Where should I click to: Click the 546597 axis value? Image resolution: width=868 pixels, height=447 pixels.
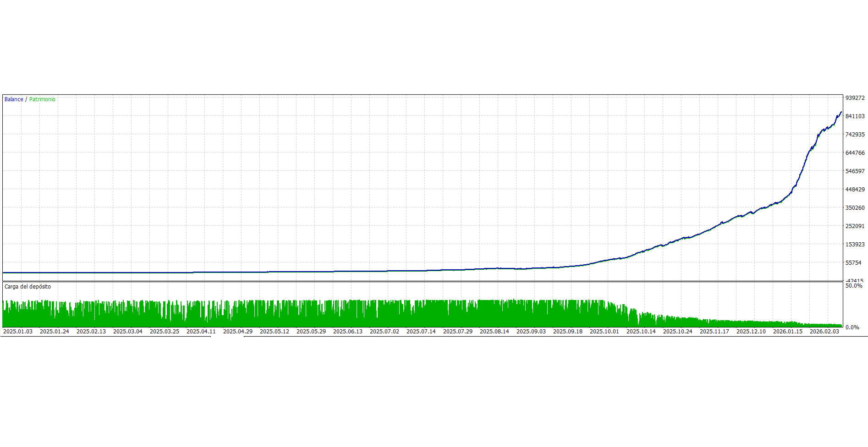point(855,171)
